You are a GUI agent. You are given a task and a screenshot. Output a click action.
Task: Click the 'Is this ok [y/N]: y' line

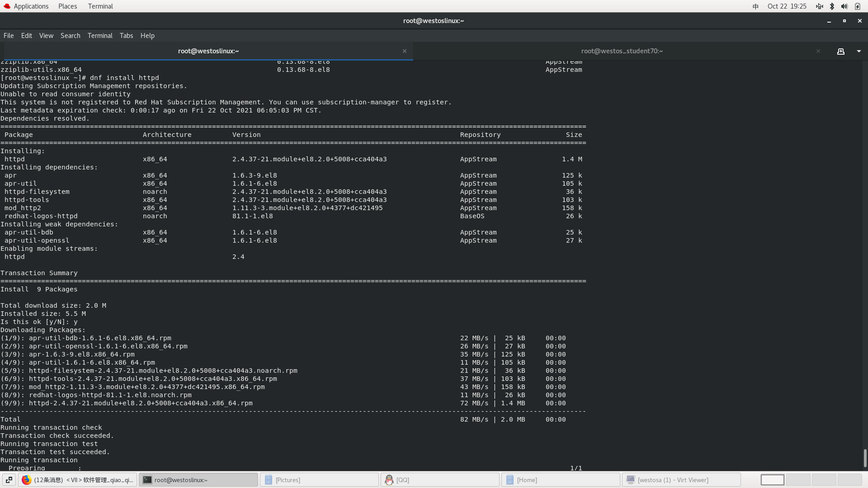click(x=39, y=322)
